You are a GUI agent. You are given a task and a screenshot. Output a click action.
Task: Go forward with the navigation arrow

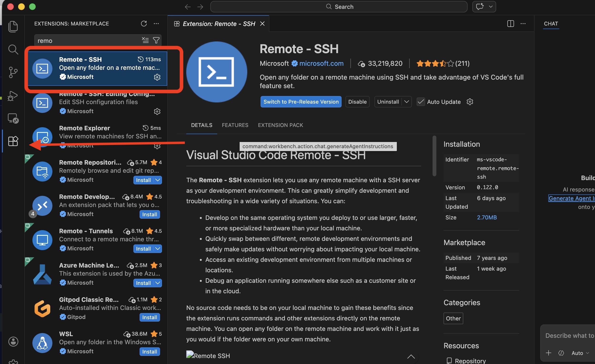coord(200,7)
